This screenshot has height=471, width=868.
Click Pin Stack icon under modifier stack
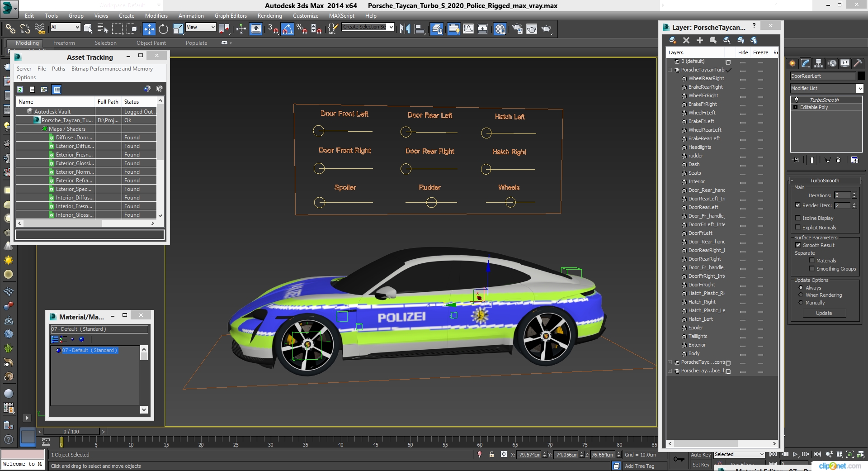pyautogui.click(x=796, y=160)
